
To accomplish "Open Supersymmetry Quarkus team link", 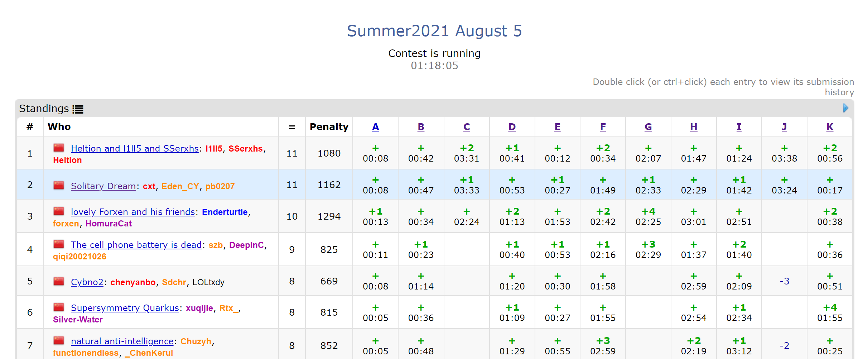I will 125,308.
